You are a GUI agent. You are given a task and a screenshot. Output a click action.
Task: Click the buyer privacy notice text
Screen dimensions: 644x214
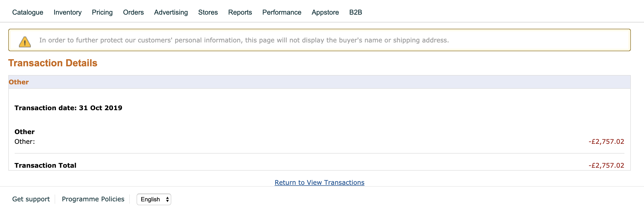(x=244, y=40)
